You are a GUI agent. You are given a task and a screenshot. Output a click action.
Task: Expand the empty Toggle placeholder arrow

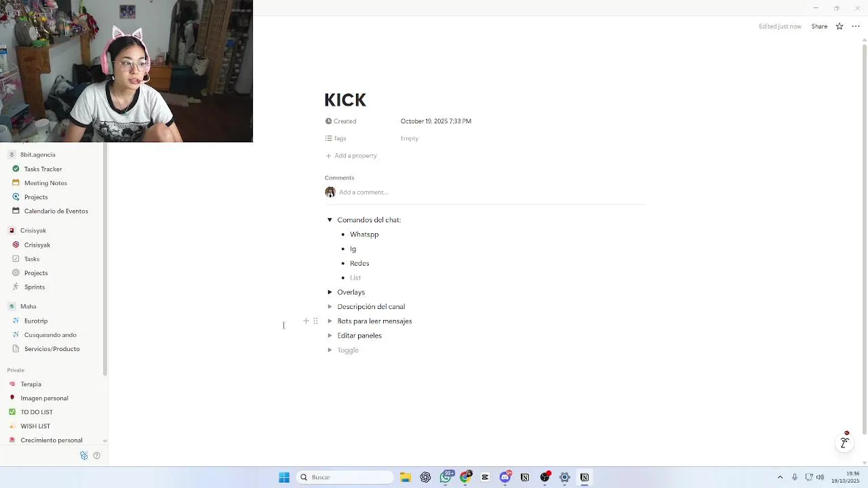330,350
